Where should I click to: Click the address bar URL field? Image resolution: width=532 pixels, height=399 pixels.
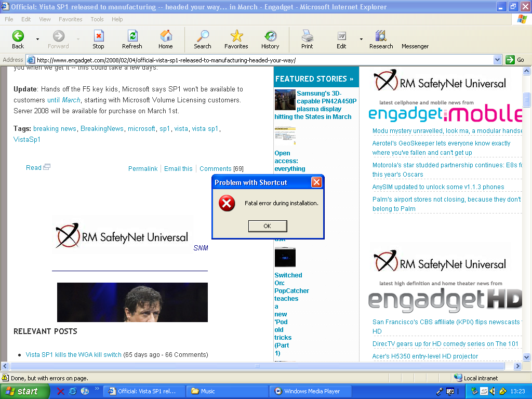[260, 60]
